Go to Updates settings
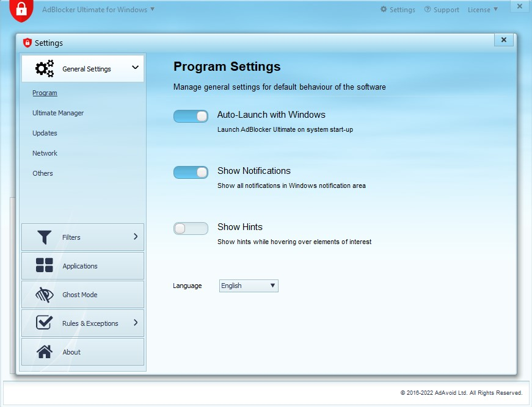The height and width of the screenshot is (407, 532). pyautogui.click(x=45, y=133)
